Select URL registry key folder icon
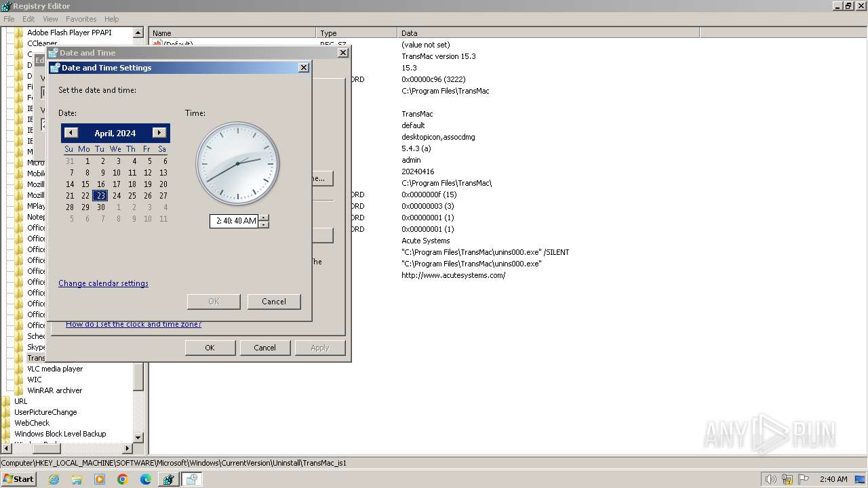Image resolution: width=868 pixels, height=488 pixels. 7,401
